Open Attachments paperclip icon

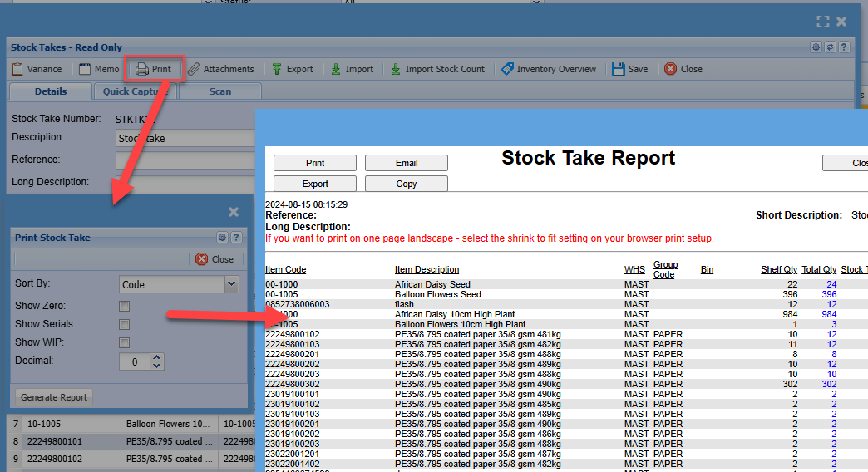pyautogui.click(x=194, y=69)
